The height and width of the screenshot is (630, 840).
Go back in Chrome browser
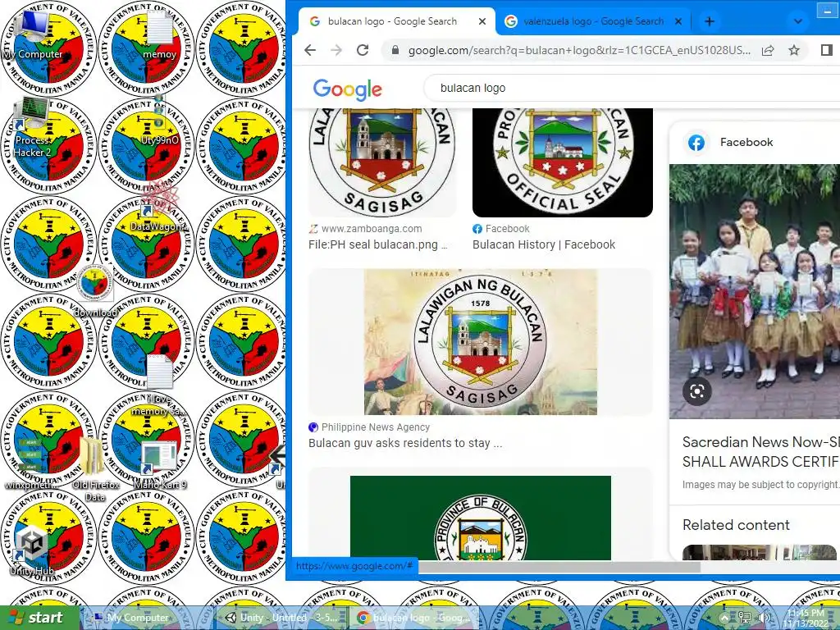pos(310,50)
